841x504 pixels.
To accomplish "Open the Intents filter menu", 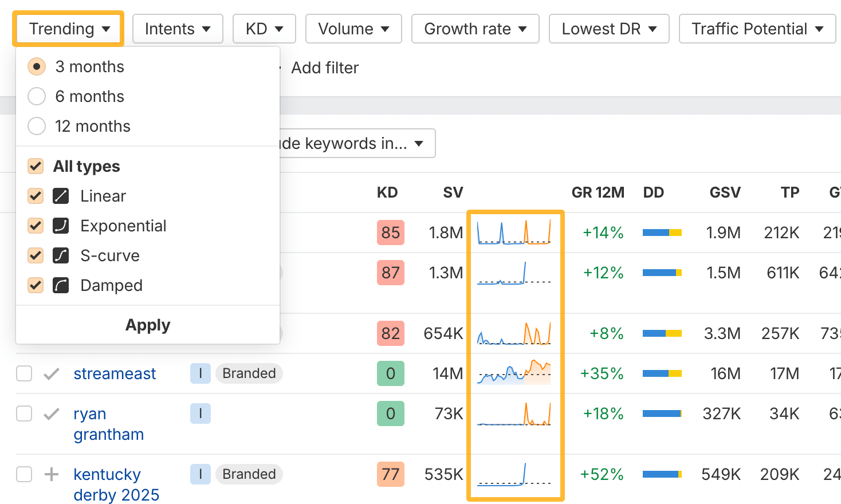I will point(178,29).
